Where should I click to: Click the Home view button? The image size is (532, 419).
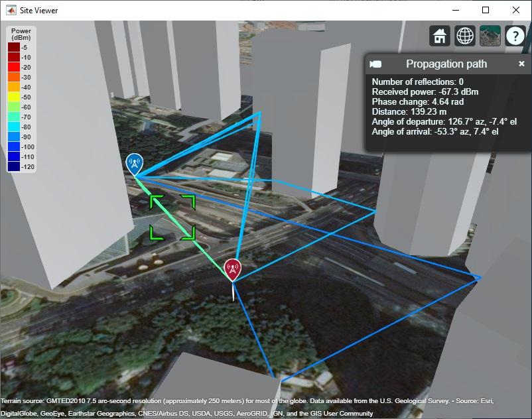[x=440, y=36]
